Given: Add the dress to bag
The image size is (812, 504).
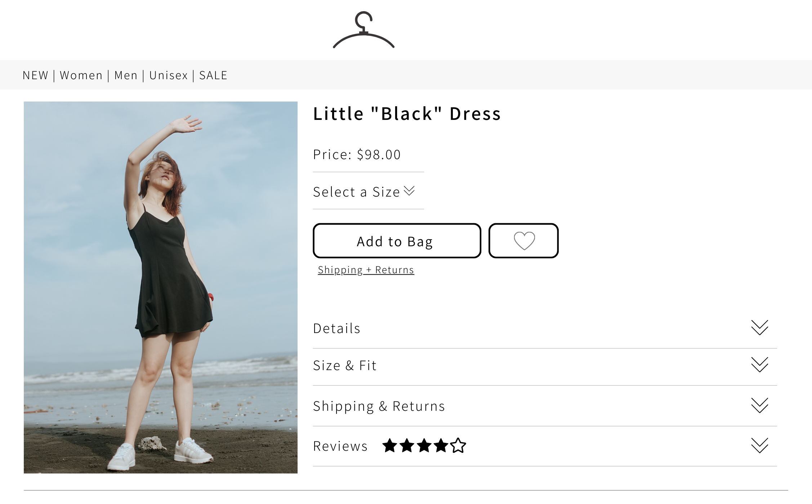Looking at the screenshot, I should [397, 240].
